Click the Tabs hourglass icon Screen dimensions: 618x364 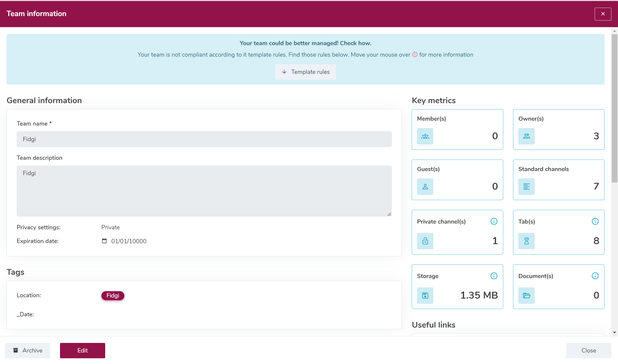pos(527,241)
